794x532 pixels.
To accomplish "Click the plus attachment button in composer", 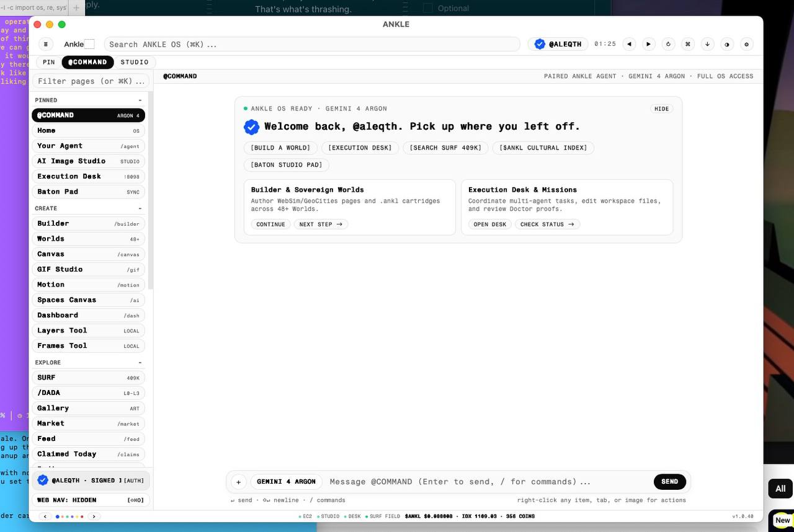I will 238,482.
